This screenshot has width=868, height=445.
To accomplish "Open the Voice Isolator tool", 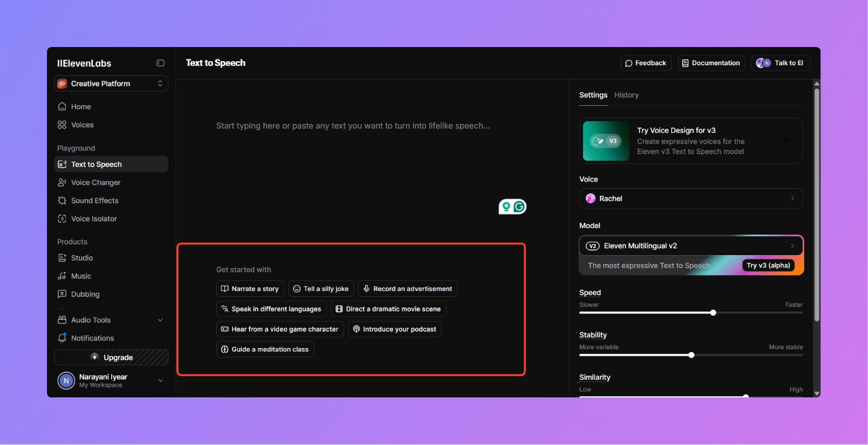I will pyautogui.click(x=111, y=219).
